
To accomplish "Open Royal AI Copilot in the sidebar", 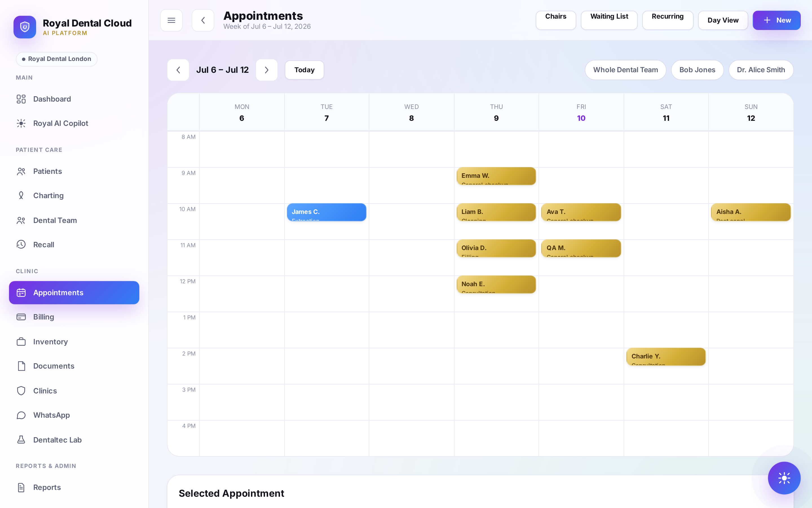I will tap(74, 123).
